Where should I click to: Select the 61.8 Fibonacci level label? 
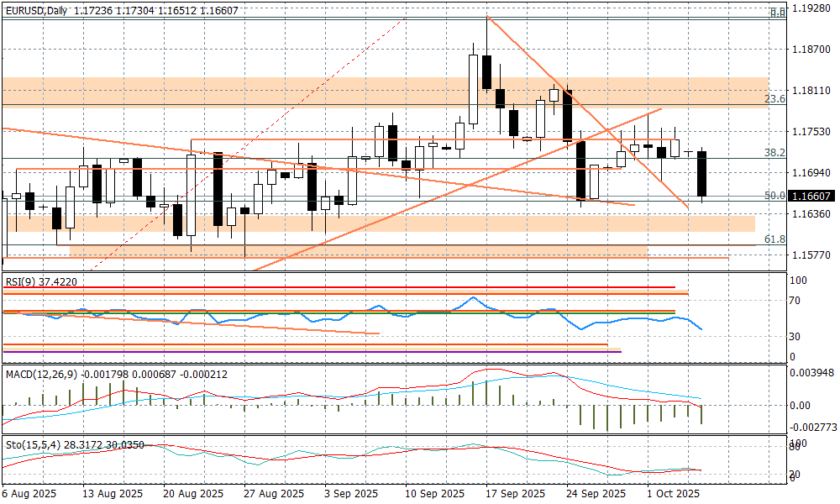774,239
